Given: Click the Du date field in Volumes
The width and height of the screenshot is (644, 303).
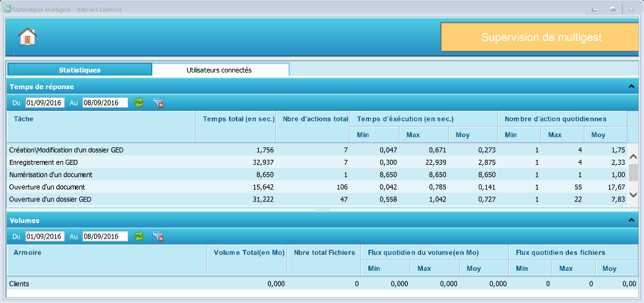Looking at the screenshot, I should [45, 237].
